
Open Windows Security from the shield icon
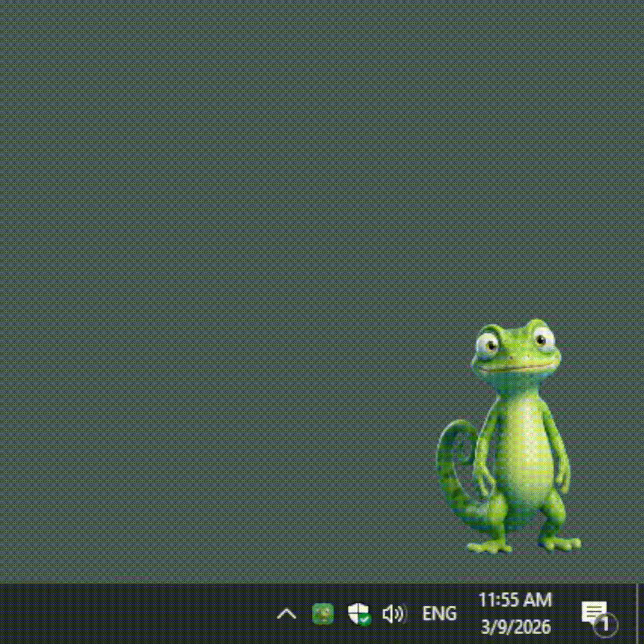pos(359,614)
